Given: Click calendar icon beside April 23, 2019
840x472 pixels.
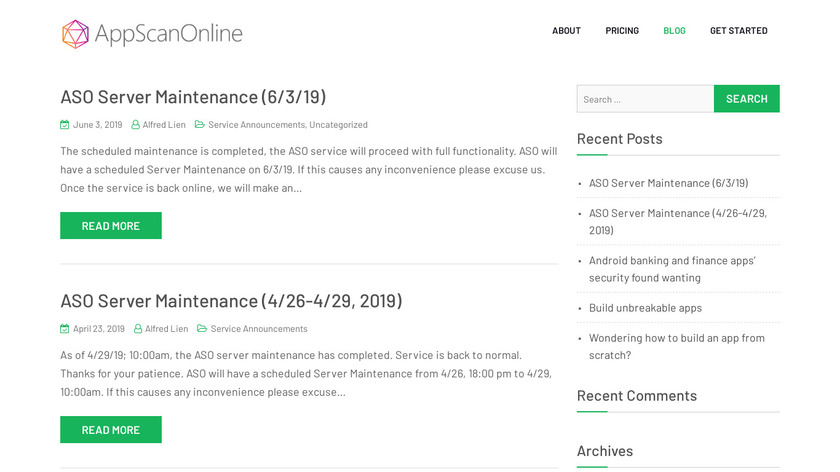Looking at the screenshot, I should point(65,329).
